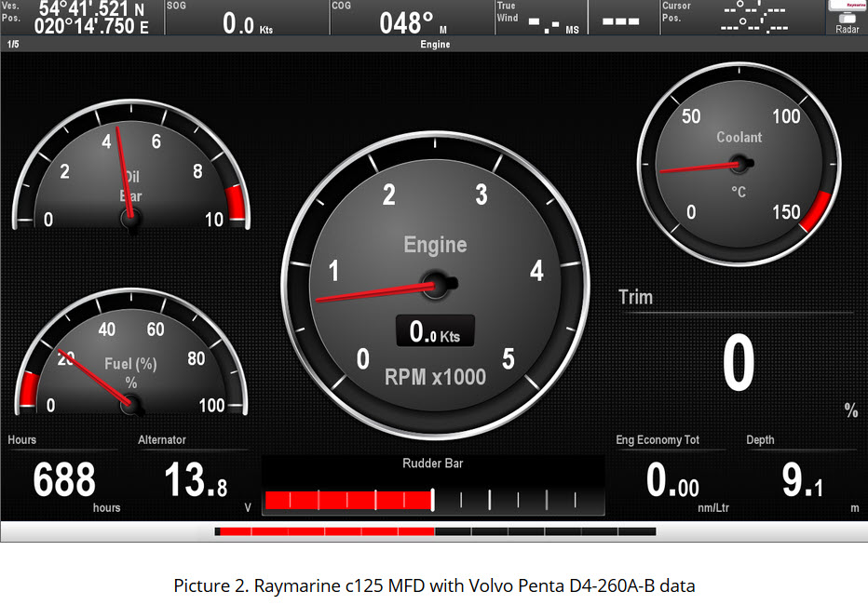Select the Fuel (%) gauge
Screen dimensions: 868x605
click(x=131, y=353)
